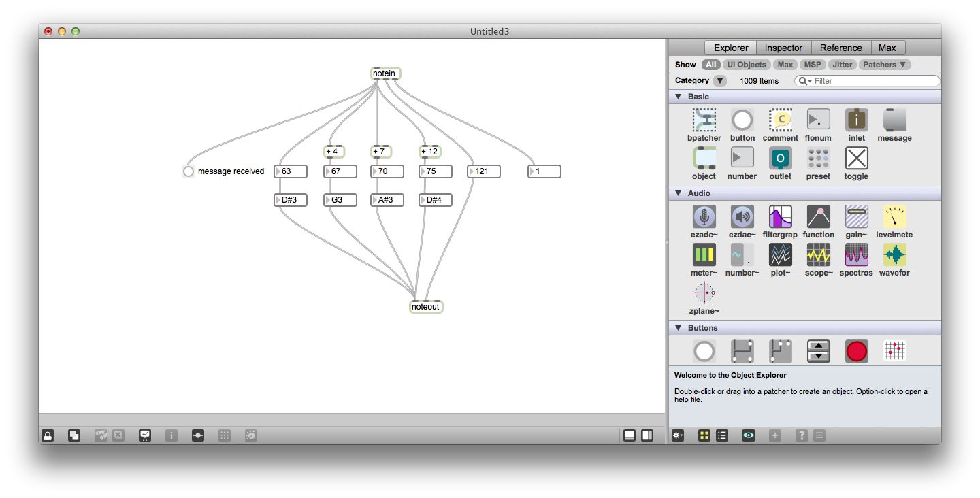Switch to the Inspector tab
Viewport: 980px width, 498px height.
(x=783, y=48)
